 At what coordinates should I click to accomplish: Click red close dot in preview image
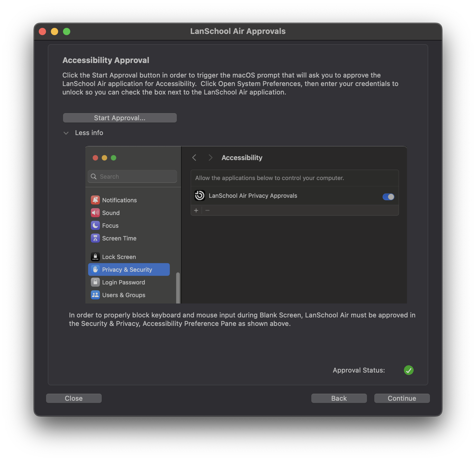95,158
